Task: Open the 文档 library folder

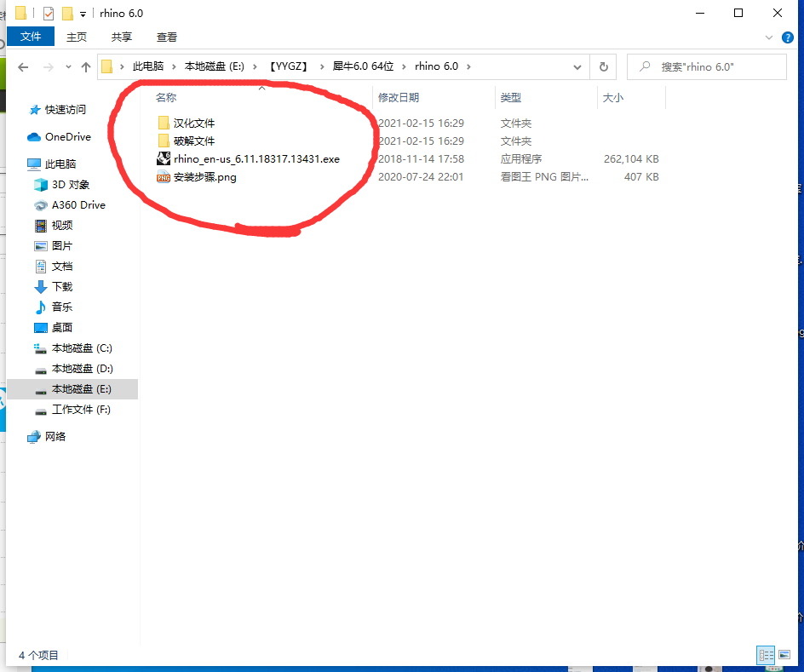Action: click(61, 267)
